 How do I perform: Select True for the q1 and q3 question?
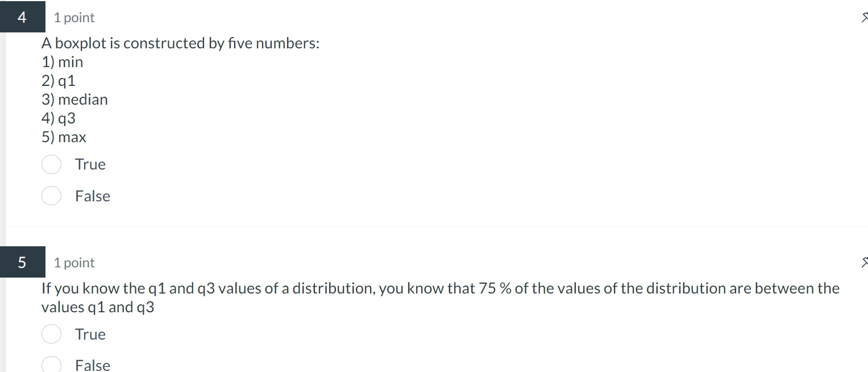[51, 334]
